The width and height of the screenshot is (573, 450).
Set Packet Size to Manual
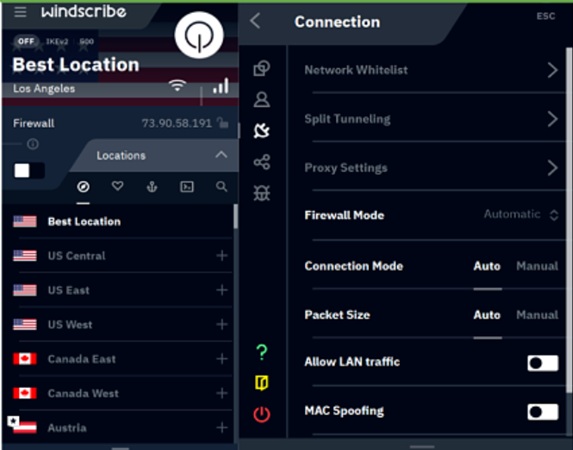(x=537, y=315)
